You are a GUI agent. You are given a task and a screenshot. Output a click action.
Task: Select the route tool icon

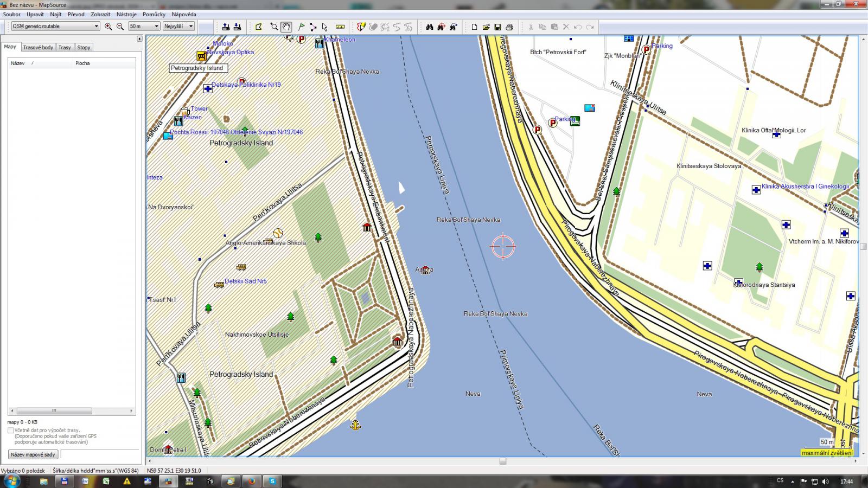(313, 27)
